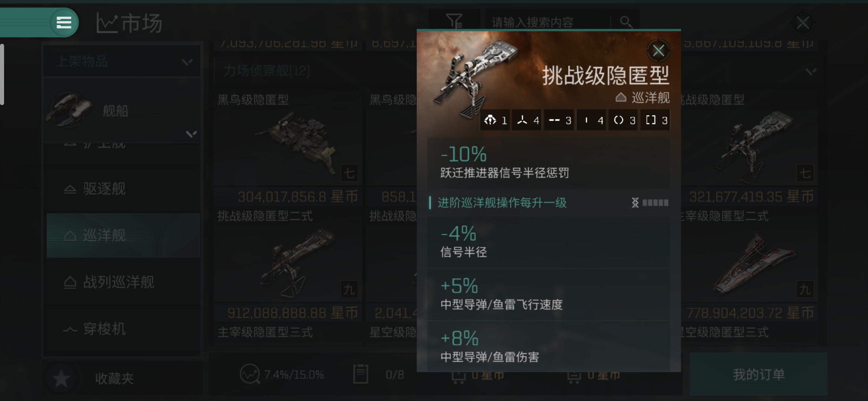Select the 巡洋舰 category

[x=123, y=235]
